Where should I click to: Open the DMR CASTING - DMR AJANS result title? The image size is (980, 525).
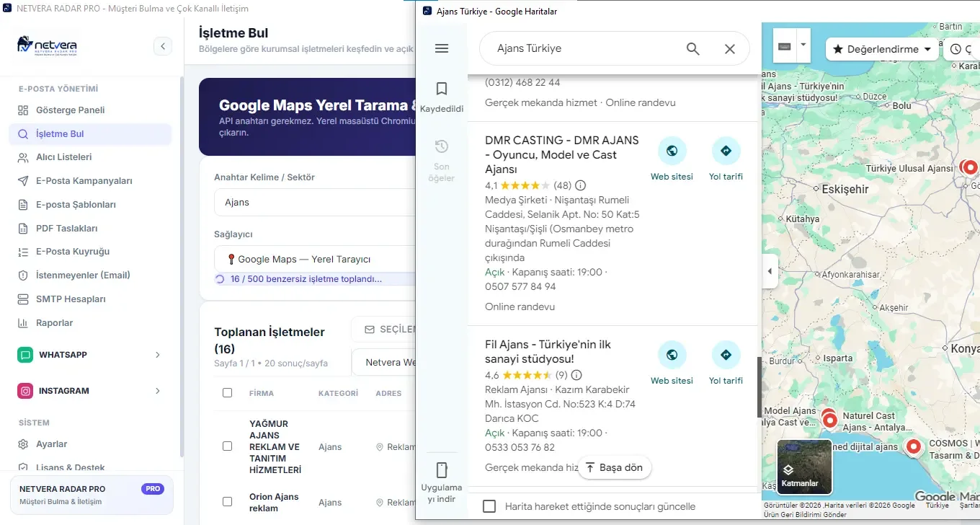[x=561, y=154]
